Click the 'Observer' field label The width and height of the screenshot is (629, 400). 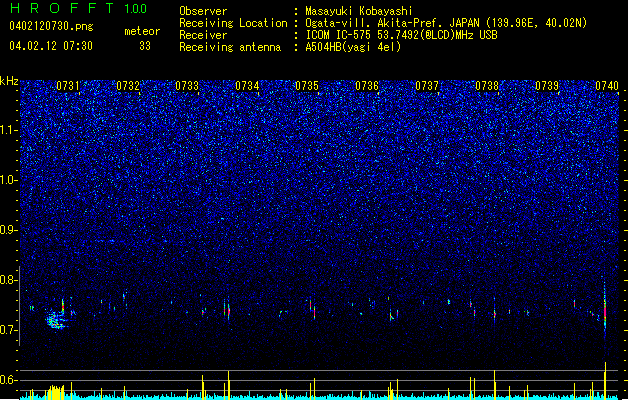click(x=203, y=11)
